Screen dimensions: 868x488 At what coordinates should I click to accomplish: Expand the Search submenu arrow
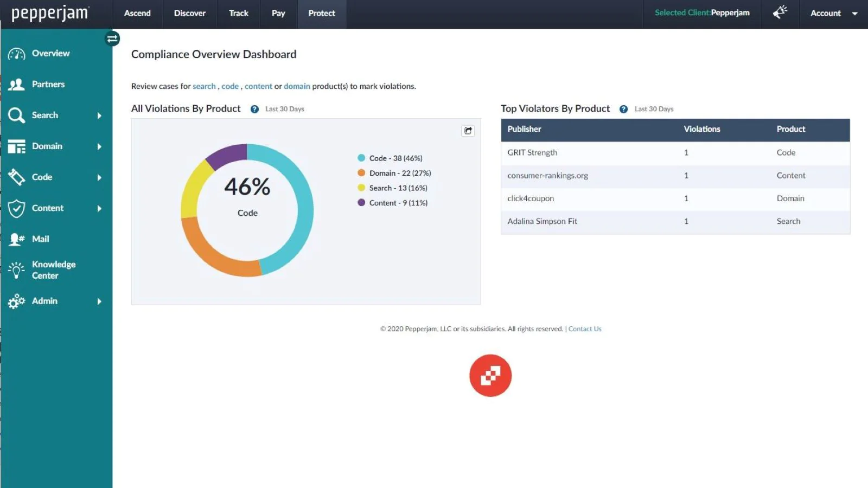pos(99,115)
